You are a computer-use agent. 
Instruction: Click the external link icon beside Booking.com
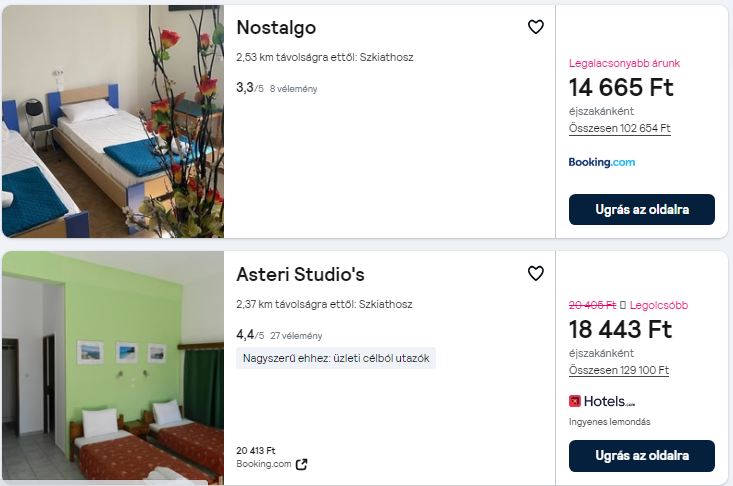pyautogui.click(x=302, y=464)
